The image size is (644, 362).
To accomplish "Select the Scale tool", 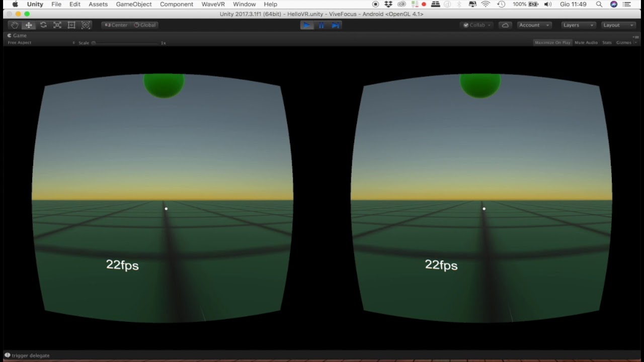I will tap(57, 25).
